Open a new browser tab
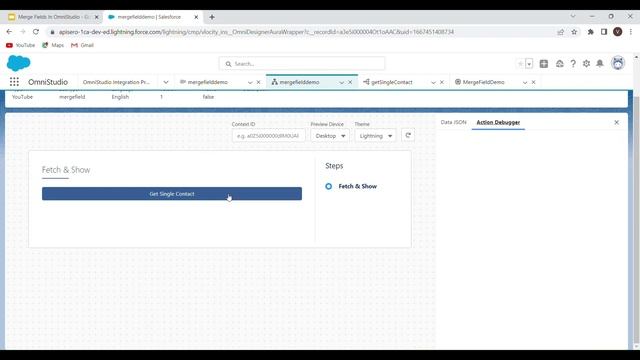This screenshot has width=640, height=360. 212,17
